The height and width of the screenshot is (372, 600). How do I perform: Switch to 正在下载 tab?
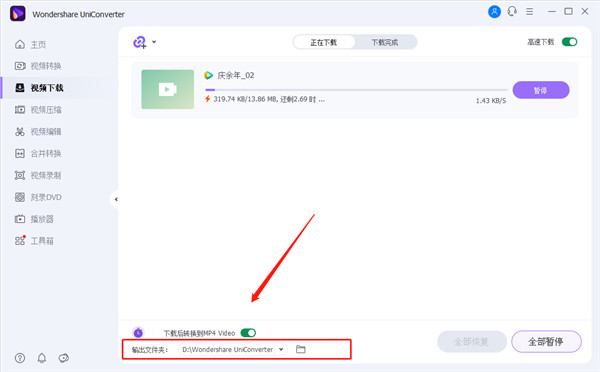pos(324,42)
